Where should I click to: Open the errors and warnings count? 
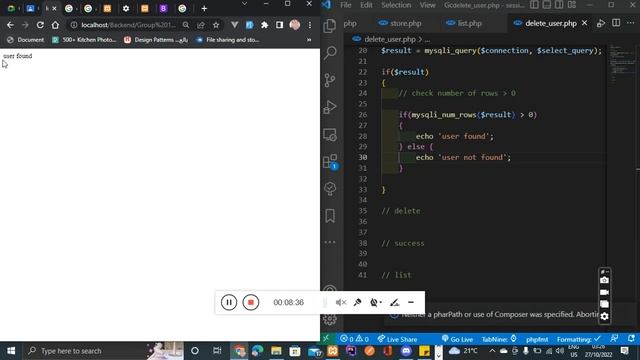354,339
